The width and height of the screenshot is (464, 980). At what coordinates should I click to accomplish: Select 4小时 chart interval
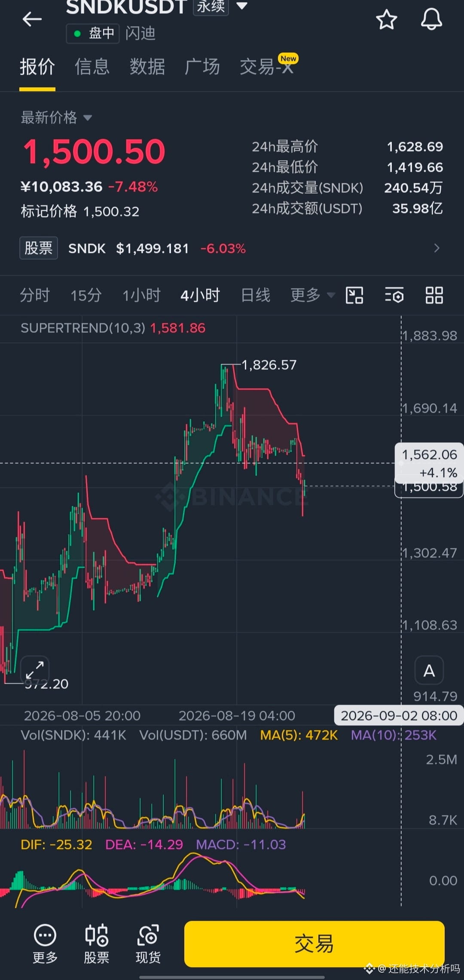tap(200, 295)
